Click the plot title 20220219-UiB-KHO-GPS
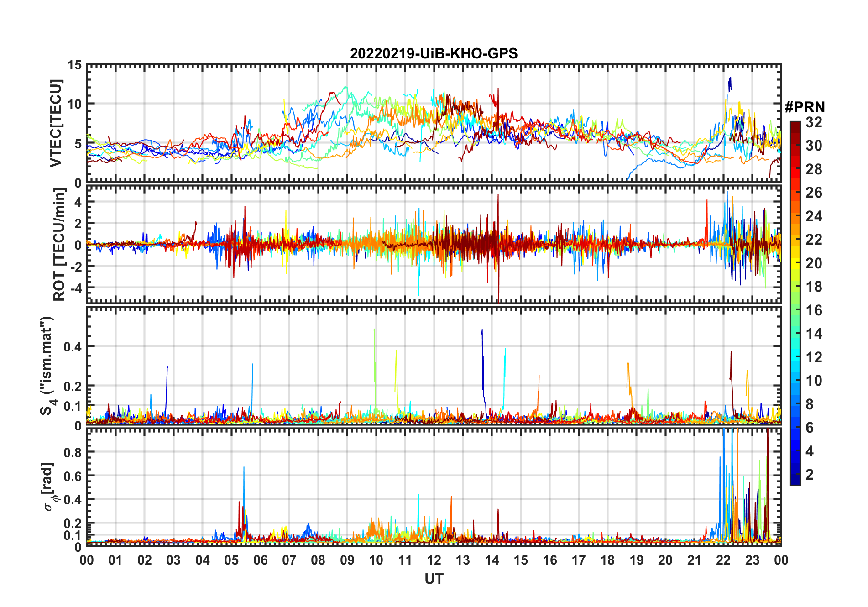The image size is (868, 607). click(x=434, y=53)
